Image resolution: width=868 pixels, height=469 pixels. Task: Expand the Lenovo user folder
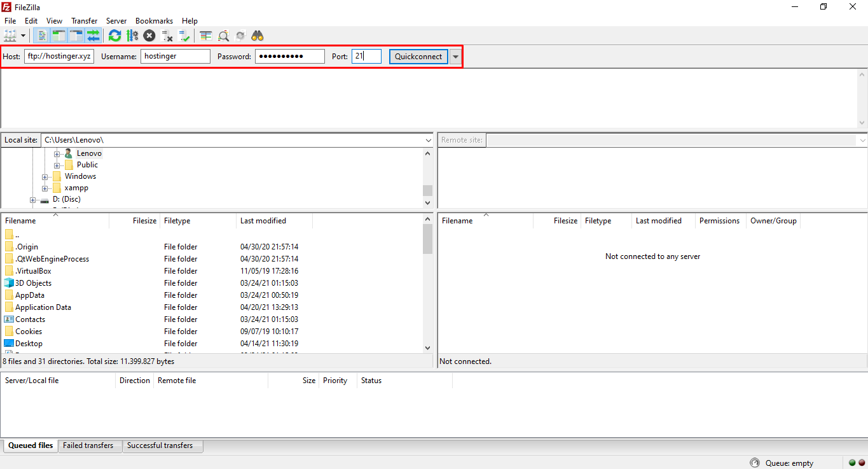click(x=57, y=153)
